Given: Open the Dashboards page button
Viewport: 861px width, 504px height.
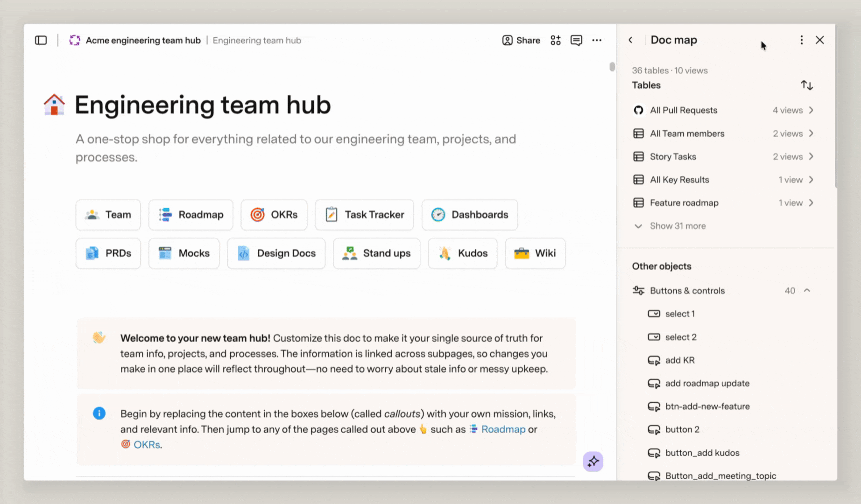Looking at the screenshot, I should [470, 215].
